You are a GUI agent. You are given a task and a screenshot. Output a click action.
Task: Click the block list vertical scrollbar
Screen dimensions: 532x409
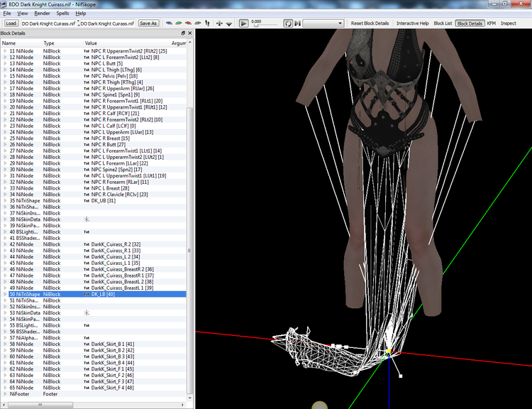tap(189, 250)
